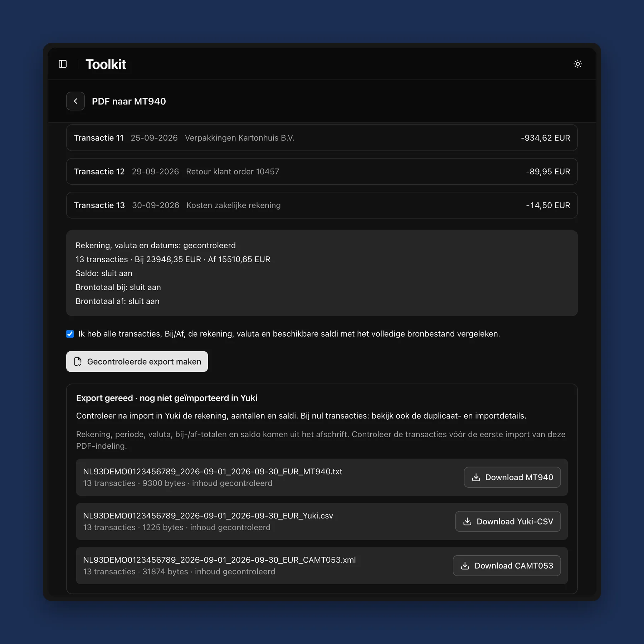Viewport: 644px width, 644px height.
Task: Click '1225 bytes' file details line
Action: 177,527
